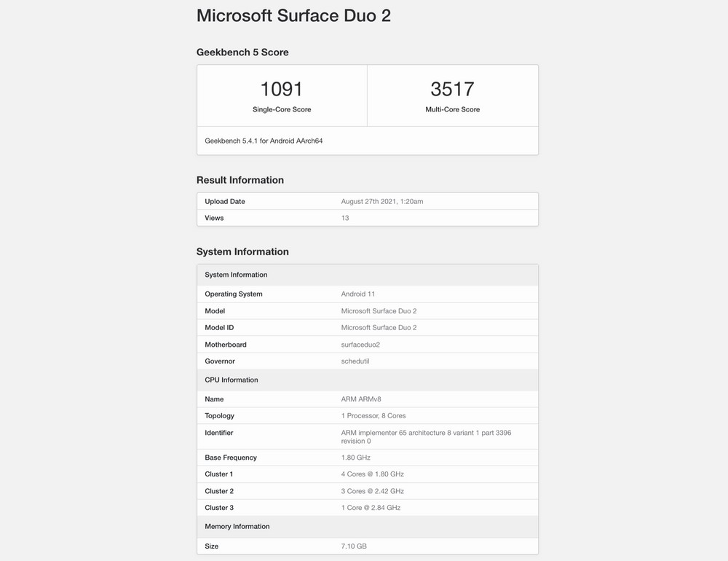Click the Multi-Core Score label
This screenshot has width=728, height=561.
pyautogui.click(x=453, y=109)
